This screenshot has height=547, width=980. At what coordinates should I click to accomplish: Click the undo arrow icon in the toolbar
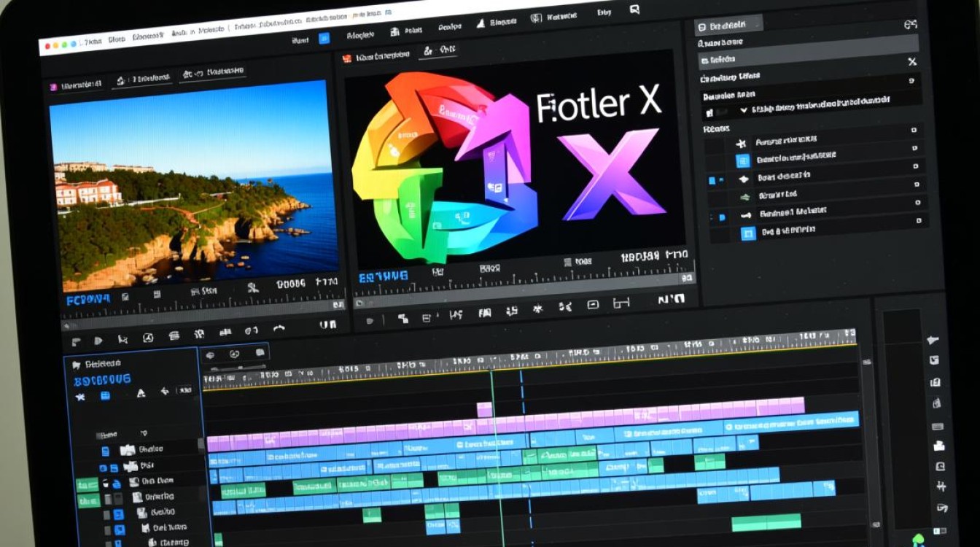280,329
